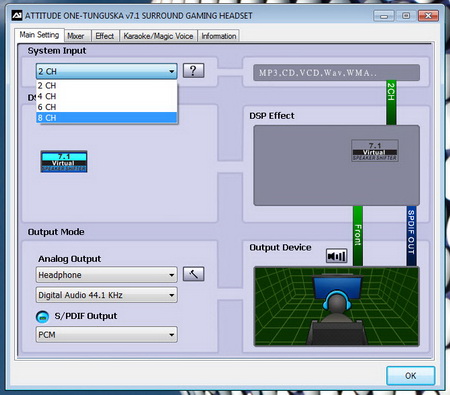
Task: Click the OK button
Action: point(411,376)
